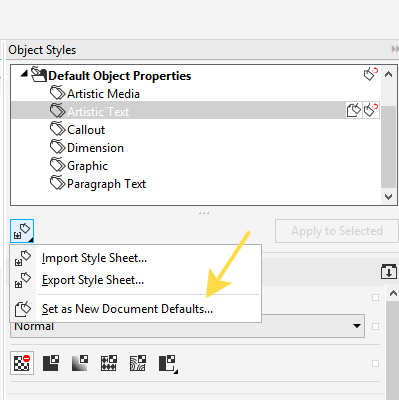The image size is (399, 400).
Task: Open the Two-color pattern fill flyout
Action: (x=168, y=364)
